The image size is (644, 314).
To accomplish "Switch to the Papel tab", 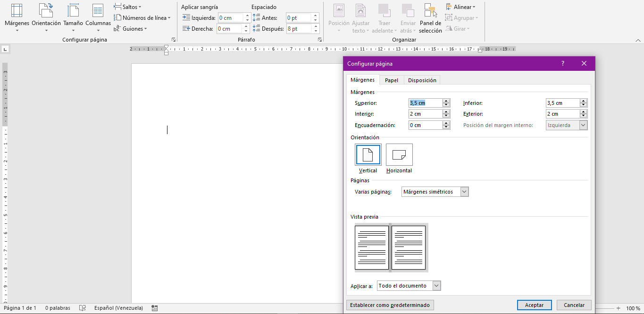I will coord(392,80).
